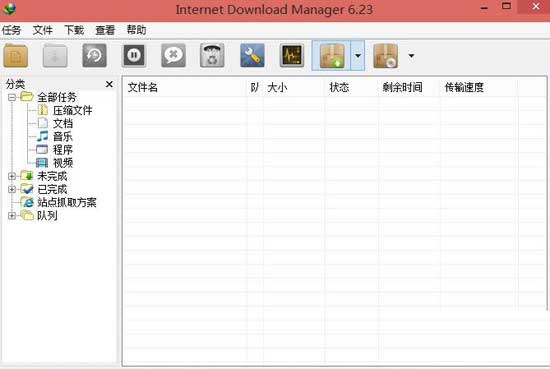The height and width of the screenshot is (369, 550).
Task: Click the Resume download toolbar icon
Action: pos(55,55)
